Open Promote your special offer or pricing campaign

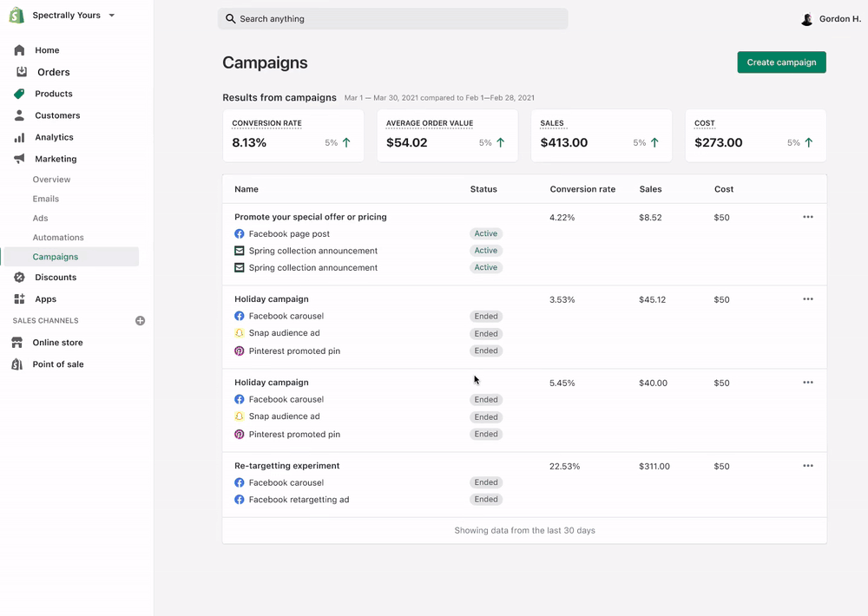pyautogui.click(x=311, y=217)
